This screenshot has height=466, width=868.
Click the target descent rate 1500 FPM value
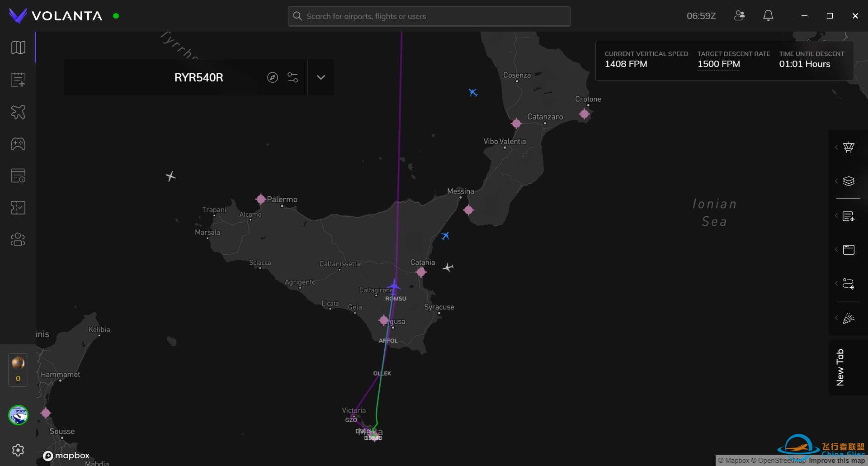[x=719, y=64]
